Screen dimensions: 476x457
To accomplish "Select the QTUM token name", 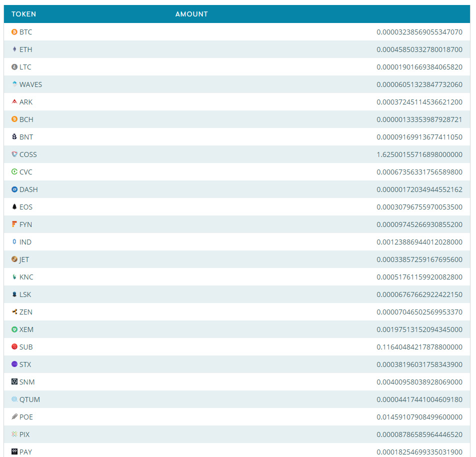I will coord(30,399).
